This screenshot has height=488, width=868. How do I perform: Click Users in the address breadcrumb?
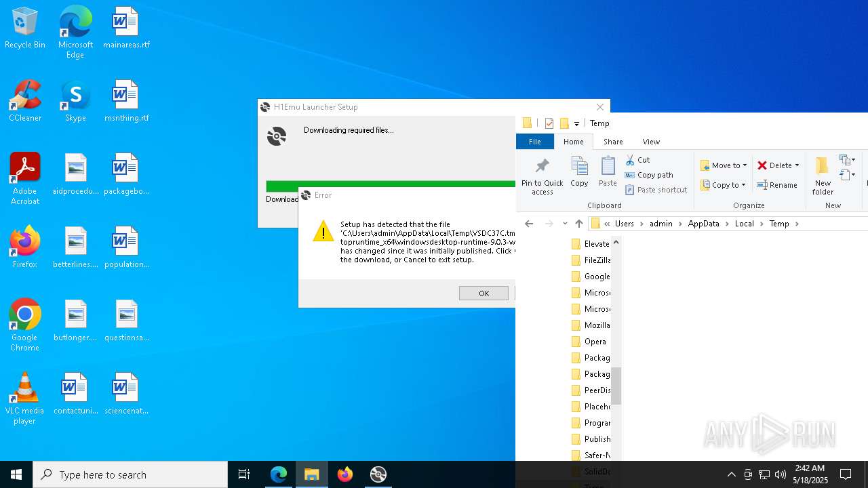click(x=624, y=224)
